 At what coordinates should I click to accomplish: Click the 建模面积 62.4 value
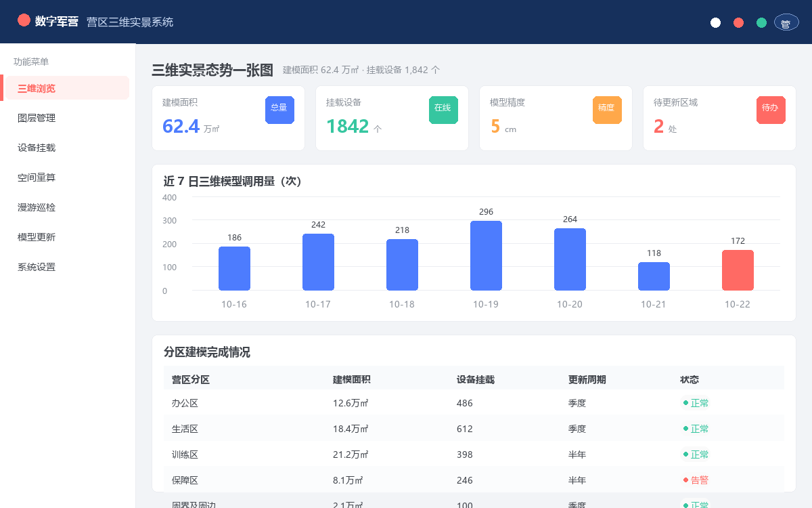click(181, 127)
